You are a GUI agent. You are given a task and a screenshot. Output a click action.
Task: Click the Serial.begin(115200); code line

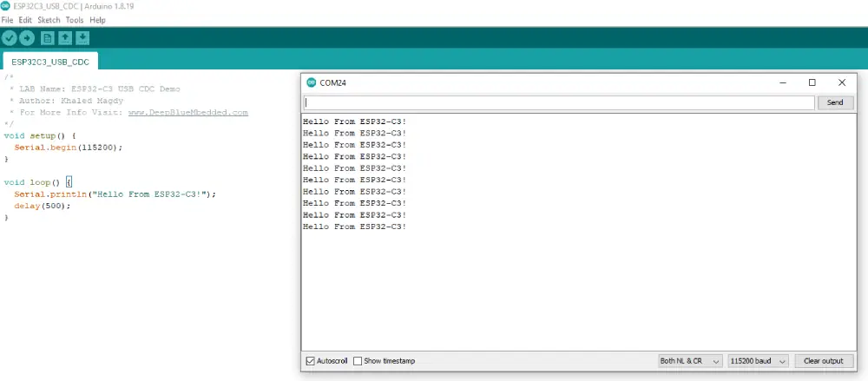(68, 148)
